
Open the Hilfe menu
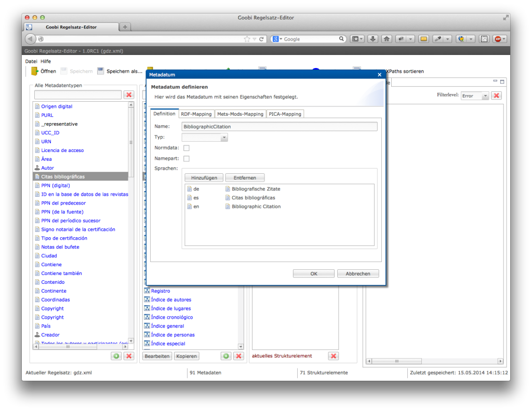46,61
